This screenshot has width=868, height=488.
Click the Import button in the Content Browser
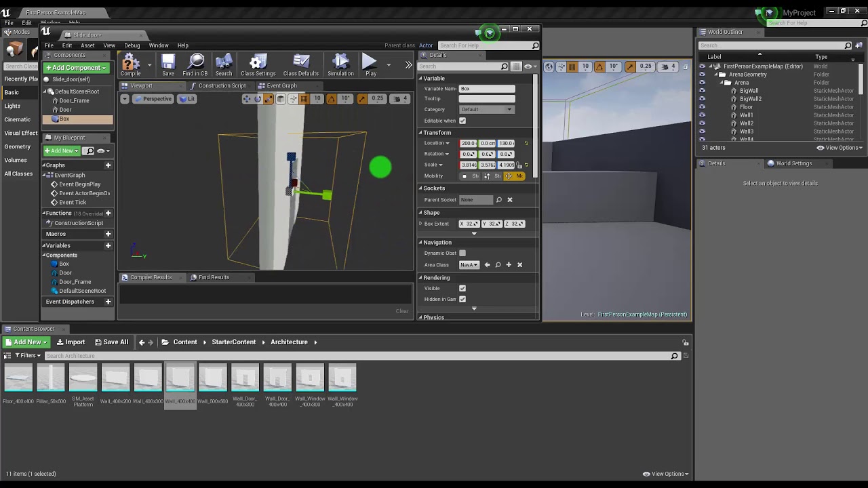[71, 342]
